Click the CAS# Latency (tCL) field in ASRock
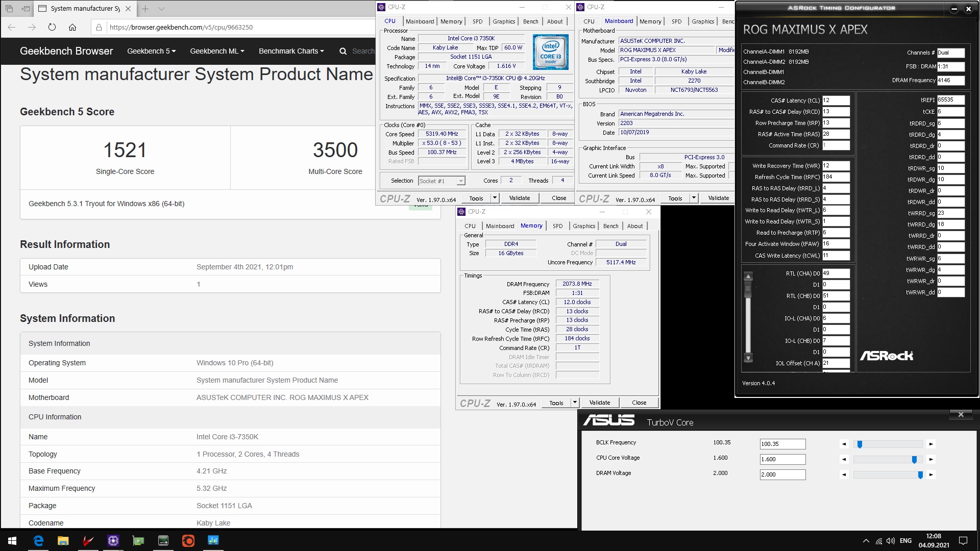This screenshot has height=551, width=980. (836, 101)
